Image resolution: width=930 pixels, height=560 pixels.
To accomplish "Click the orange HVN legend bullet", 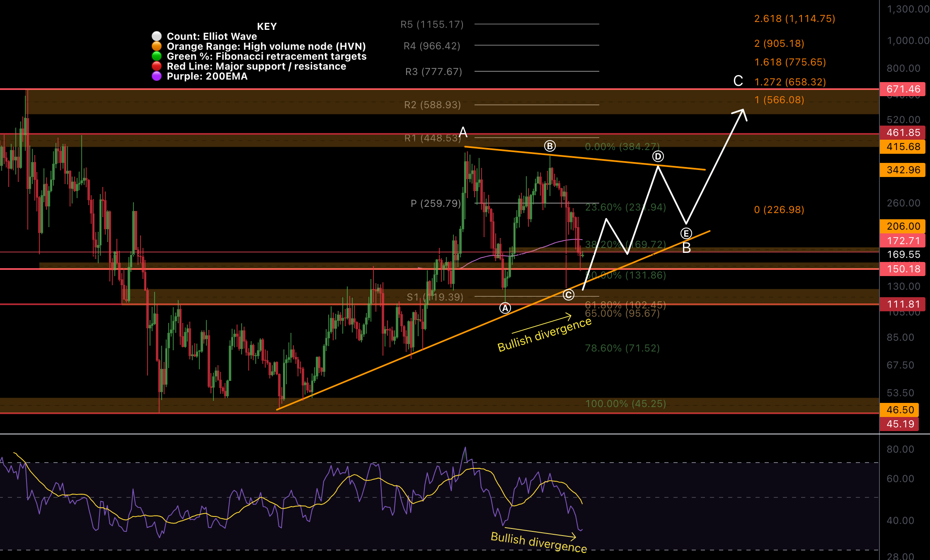I will [157, 46].
